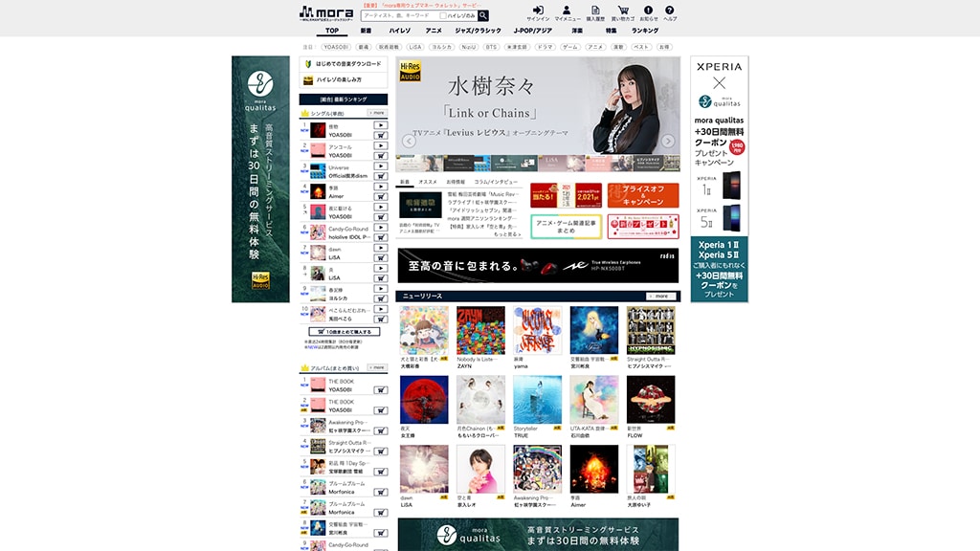Play the rank 9 ヨルシカ single
Viewport: 980px width, 551px height.
pos(380,289)
